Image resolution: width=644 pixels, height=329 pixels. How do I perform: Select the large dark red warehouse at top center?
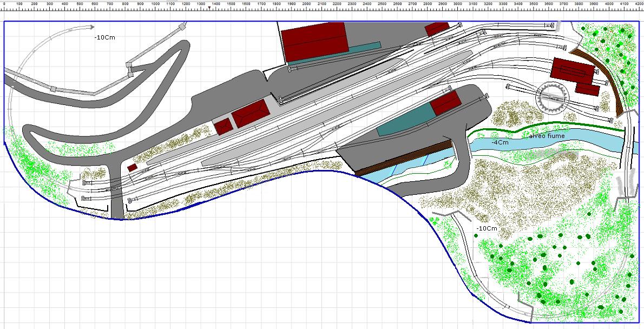314,41
